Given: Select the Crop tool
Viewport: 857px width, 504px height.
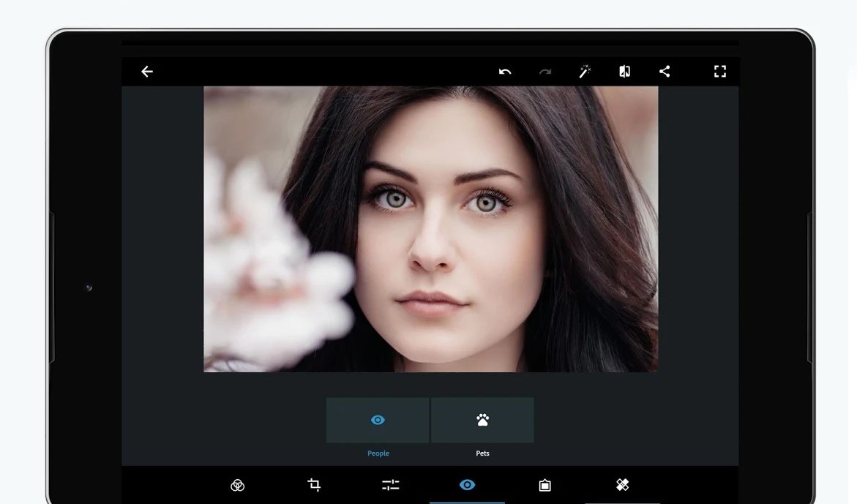Looking at the screenshot, I should coord(314,485).
